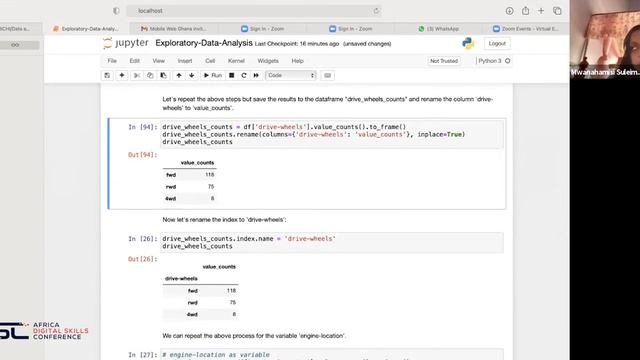Move the selected cell up with the arrow
Image resolution: width=640 pixels, height=360 pixels.
point(179,76)
